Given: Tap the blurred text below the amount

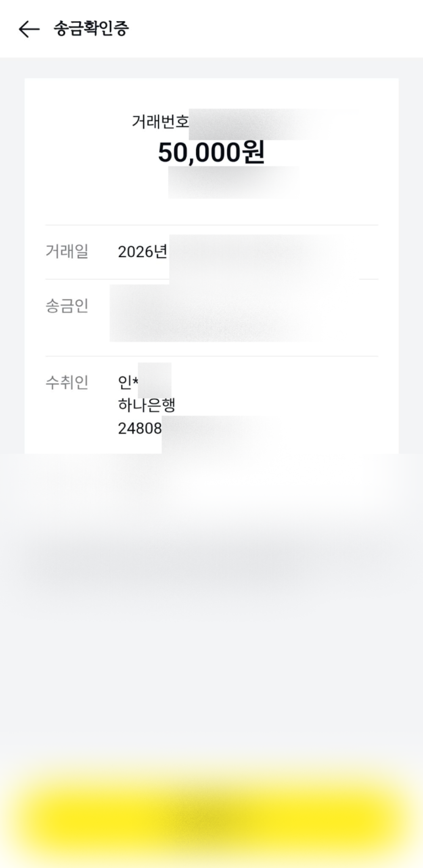Looking at the screenshot, I should (233, 182).
